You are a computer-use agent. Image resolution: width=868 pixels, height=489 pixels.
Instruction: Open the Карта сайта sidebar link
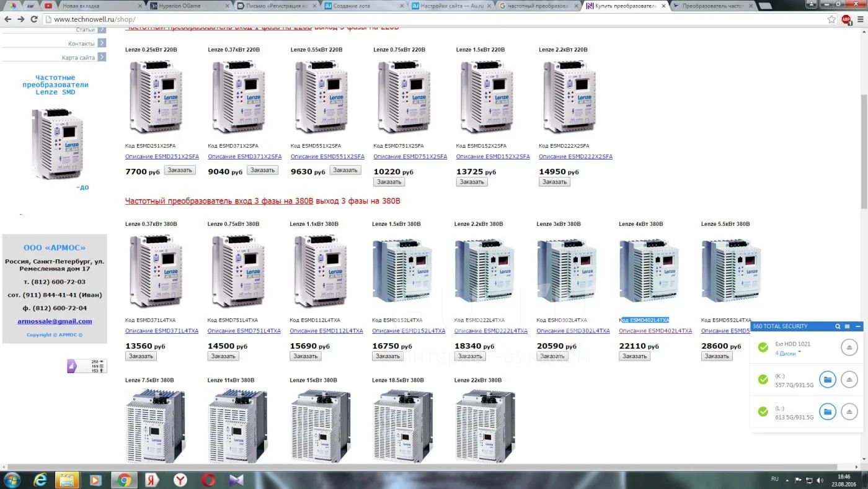[79, 58]
